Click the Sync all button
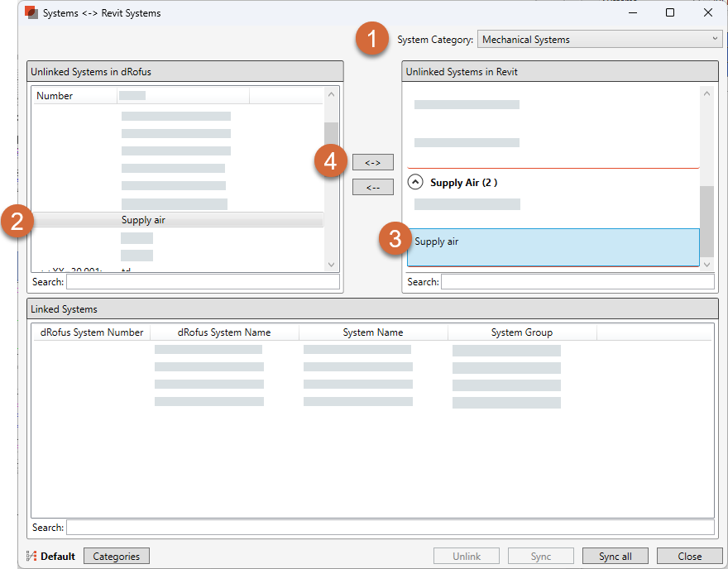Screen dimensions: 728x569 coord(615,556)
